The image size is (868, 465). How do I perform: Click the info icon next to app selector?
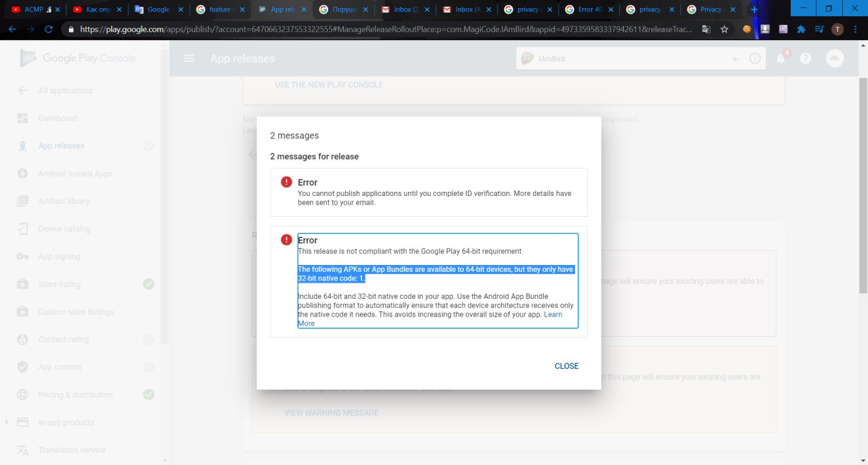(755, 59)
